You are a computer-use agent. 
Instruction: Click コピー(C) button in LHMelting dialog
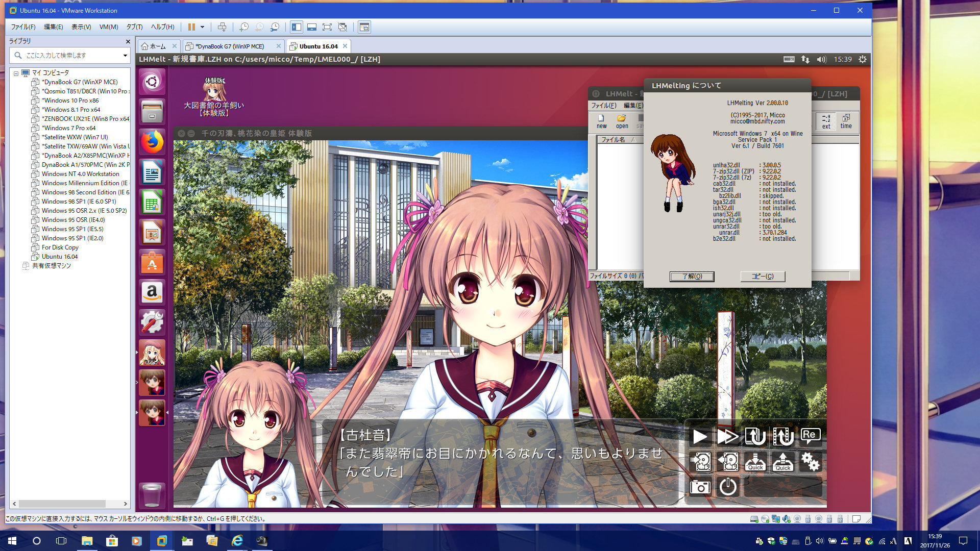click(763, 277)
